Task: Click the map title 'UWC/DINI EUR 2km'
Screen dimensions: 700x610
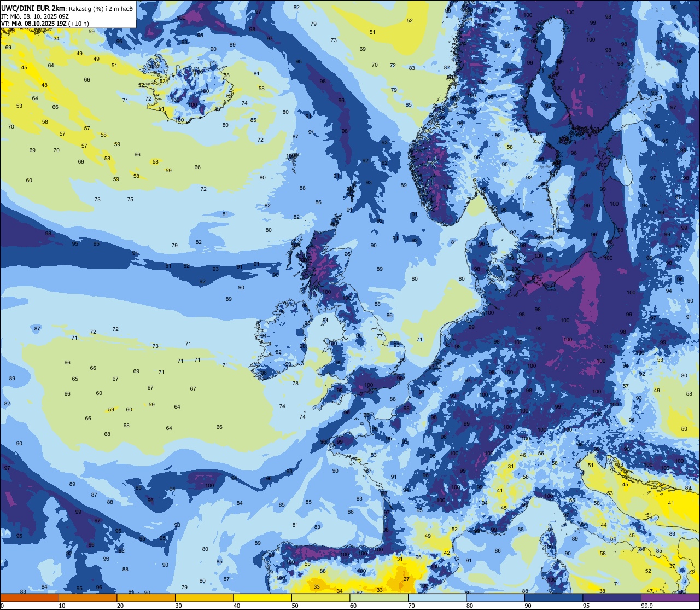Action: (33, 8)
